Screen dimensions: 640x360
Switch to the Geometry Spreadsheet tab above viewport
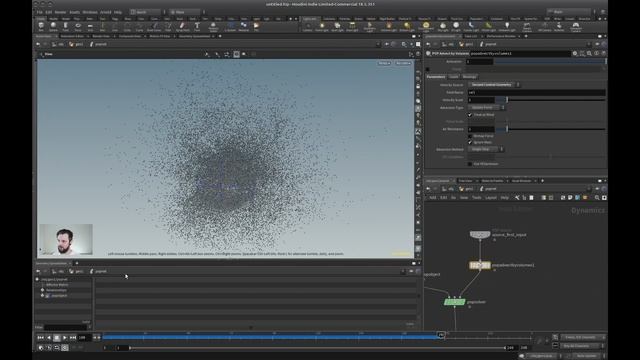point(194,36)
